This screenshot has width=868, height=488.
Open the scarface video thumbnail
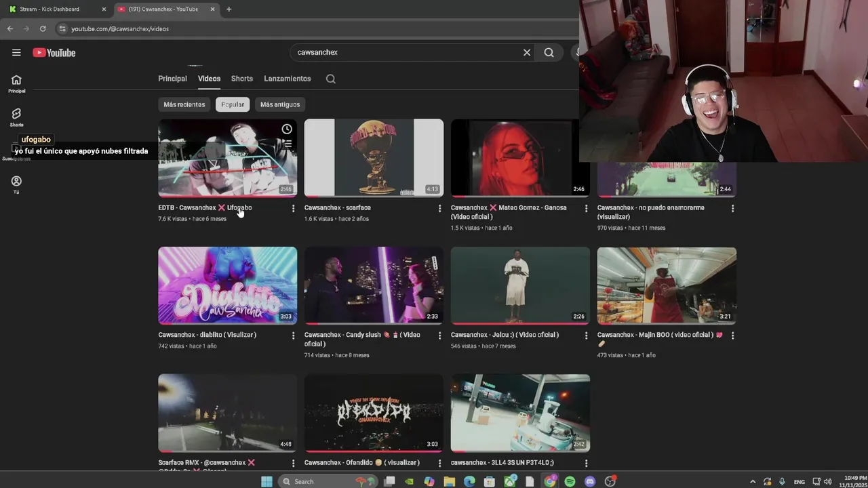coord(374,158)
